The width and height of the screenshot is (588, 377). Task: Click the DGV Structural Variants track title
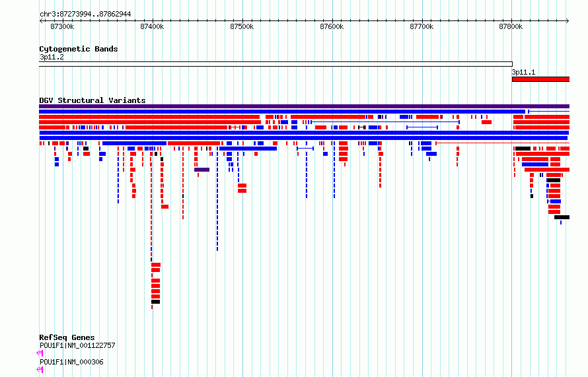pyautogui.click(x=92, y=100)
